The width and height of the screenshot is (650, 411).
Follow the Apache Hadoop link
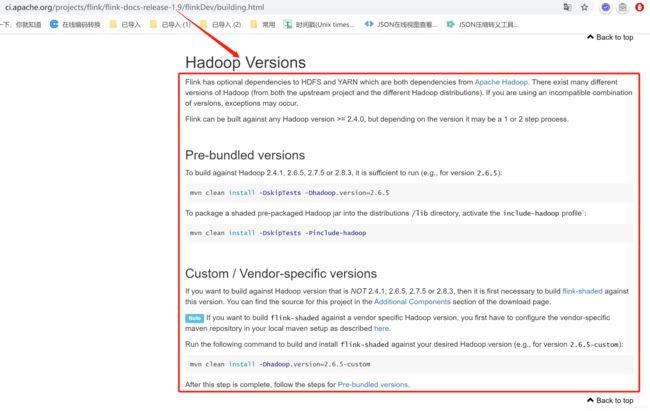point(501,82)
